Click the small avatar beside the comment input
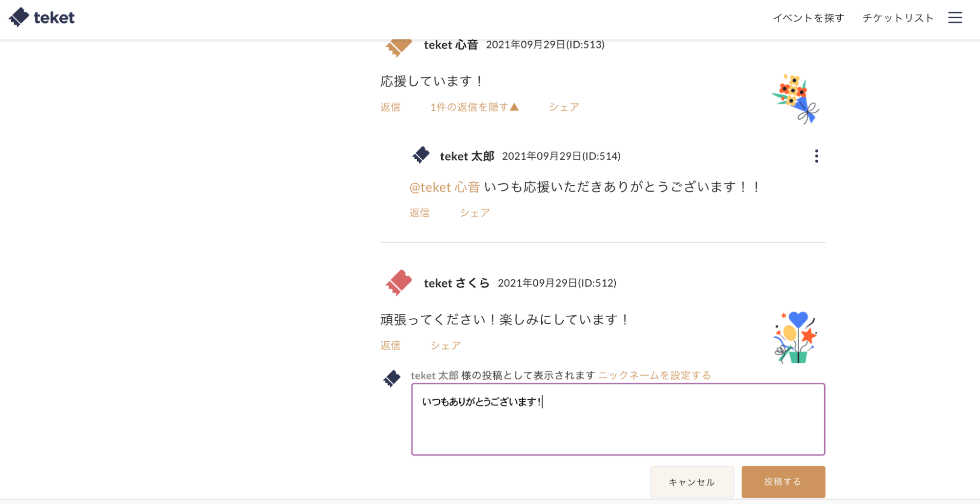980x504 pixels. click(391, 378)
